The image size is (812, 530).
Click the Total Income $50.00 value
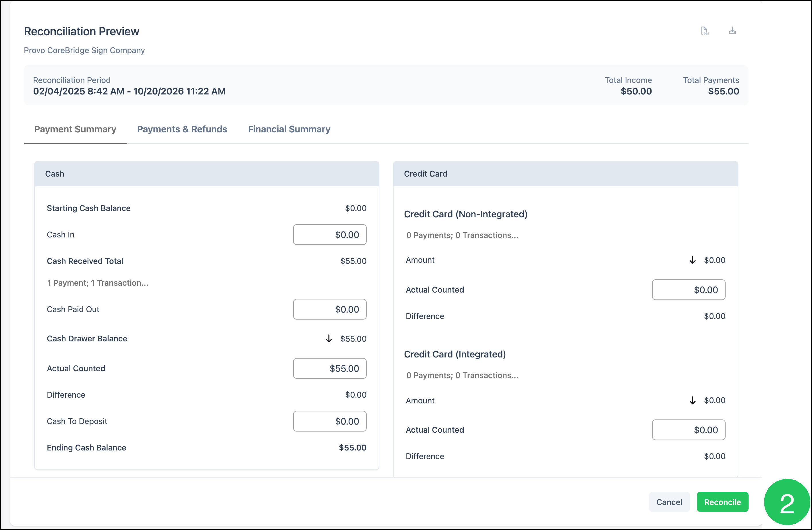tap(636, 91)
